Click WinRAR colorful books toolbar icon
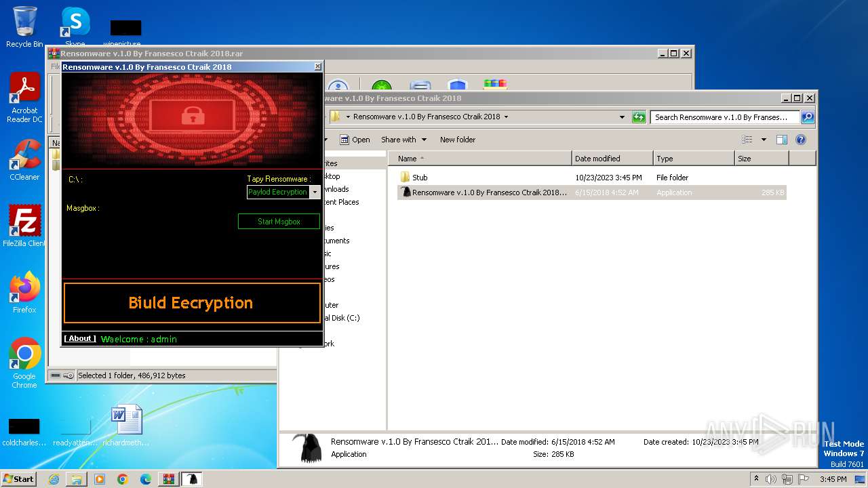868x488 pixels. tap(496, 84)
